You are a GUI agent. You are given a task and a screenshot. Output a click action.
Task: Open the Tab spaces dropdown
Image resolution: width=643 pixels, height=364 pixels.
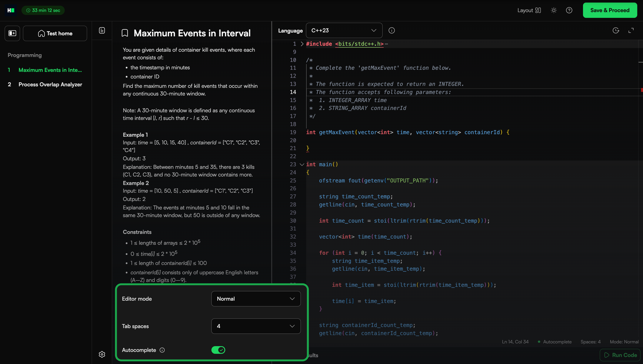pyautogui.click(x=256, y=326)
